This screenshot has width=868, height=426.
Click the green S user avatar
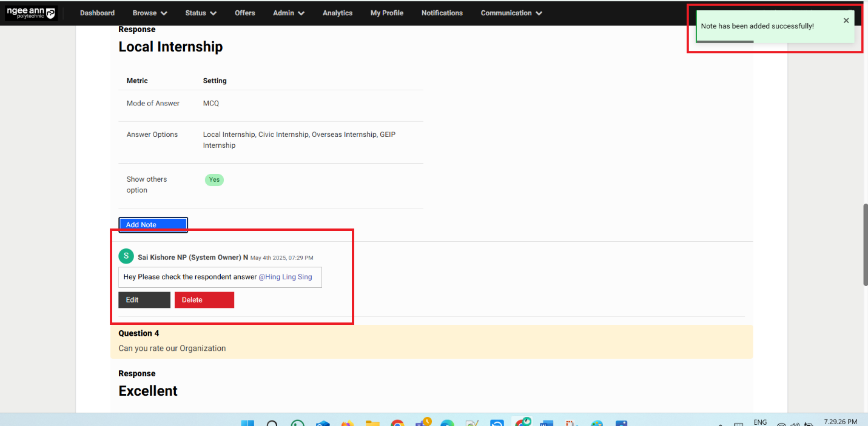coord(126,256)
